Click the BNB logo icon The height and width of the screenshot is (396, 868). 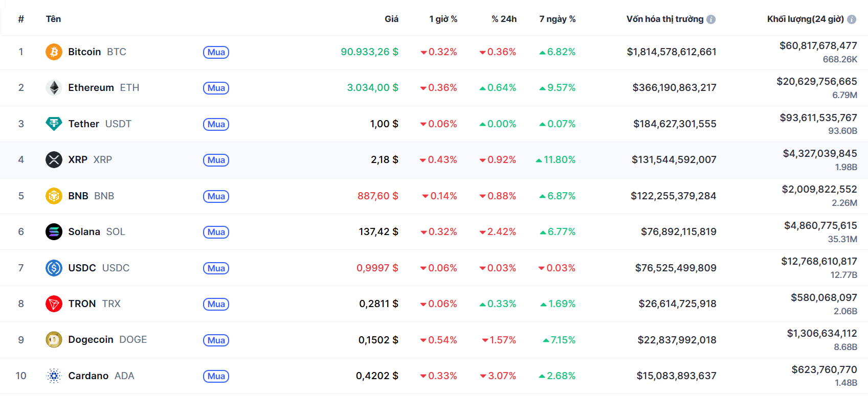point(54,196)
